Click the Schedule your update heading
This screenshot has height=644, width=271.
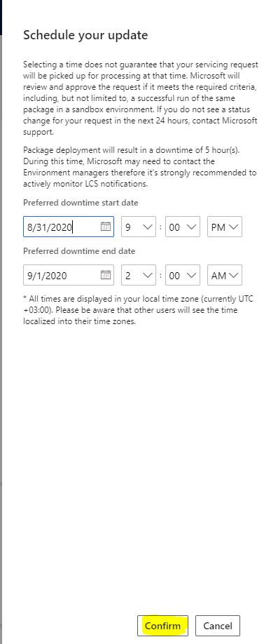pyautogui.click(x=85, y=35)
